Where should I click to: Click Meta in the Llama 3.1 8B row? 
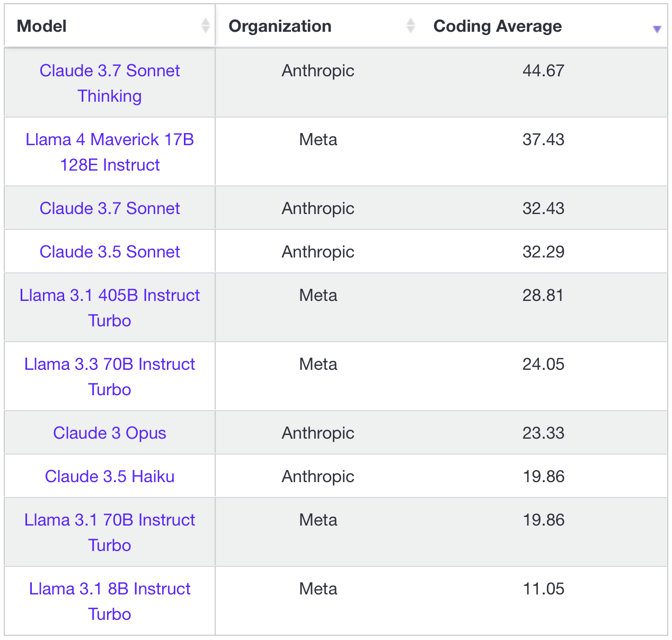(x=318, y=589)
